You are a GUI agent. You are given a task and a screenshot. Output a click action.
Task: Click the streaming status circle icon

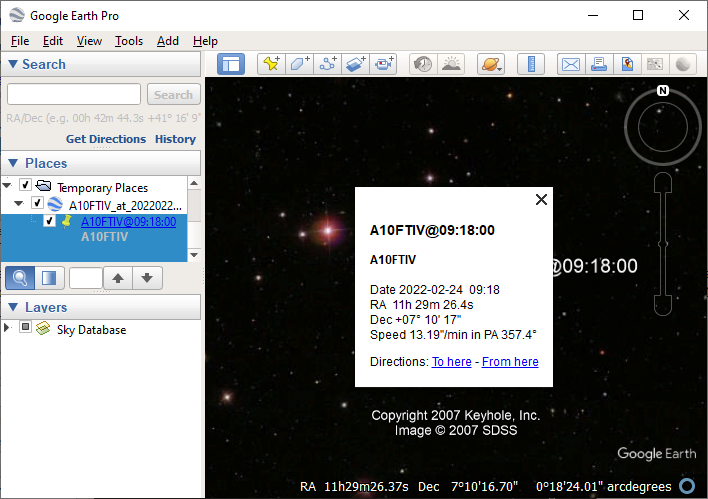click(687, 486)
